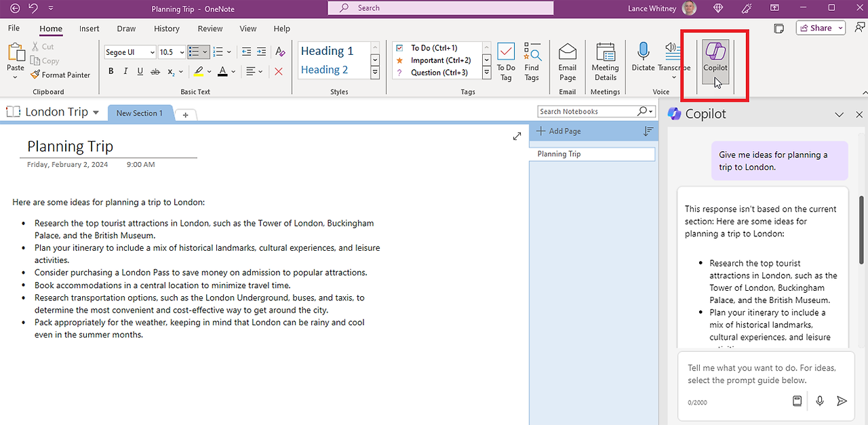Underline the selected text
This screenshot has height=425, width=868.
click(x=140, y=71)
